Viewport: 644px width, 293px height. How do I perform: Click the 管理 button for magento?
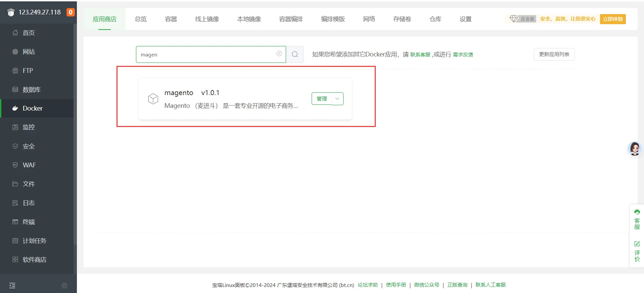pyautogui.click(x=322, y=99)
